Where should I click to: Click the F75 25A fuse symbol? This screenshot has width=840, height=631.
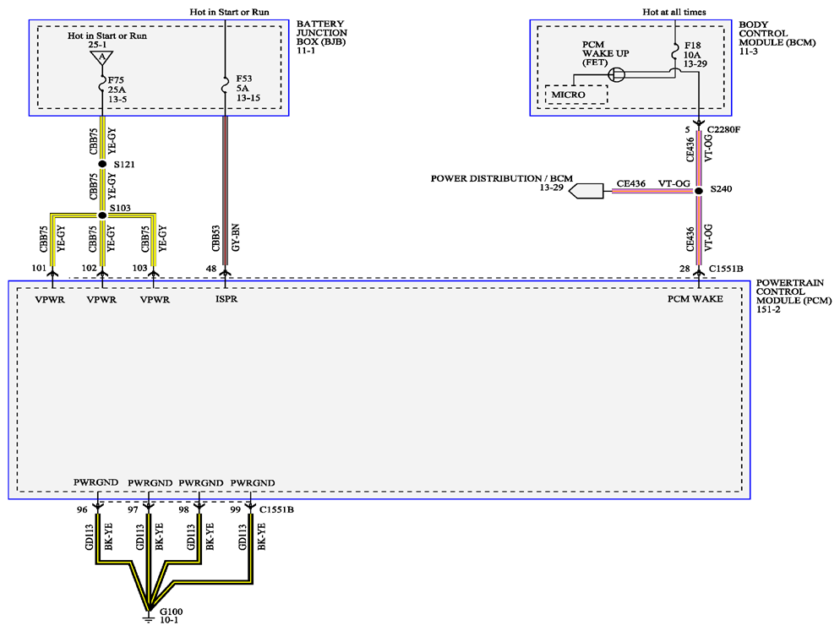(101, 84)
